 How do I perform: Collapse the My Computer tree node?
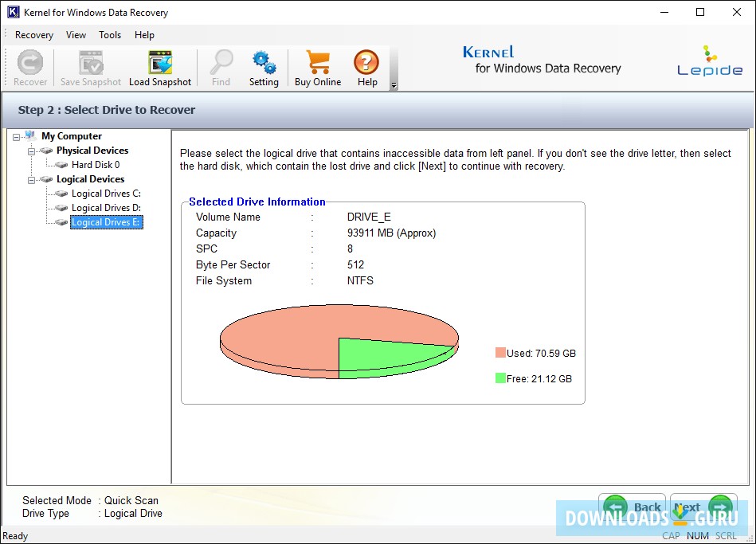17,137
